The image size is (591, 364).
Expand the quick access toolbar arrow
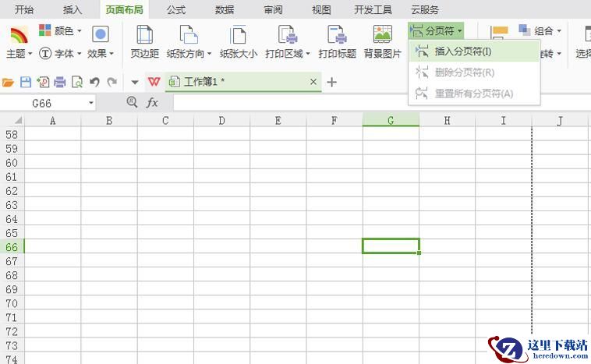135,82
